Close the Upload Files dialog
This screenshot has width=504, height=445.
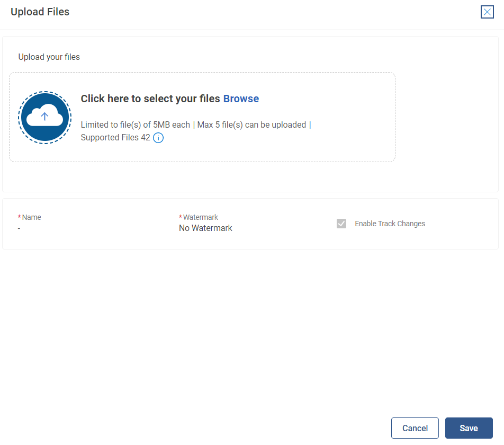coord(487,12)
